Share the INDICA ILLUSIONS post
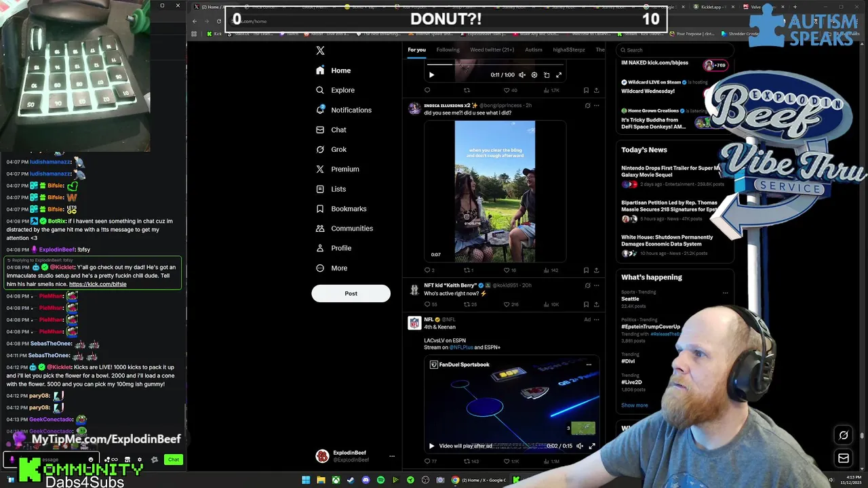Screen dimensions: 868x488 (x=596, y=270)
